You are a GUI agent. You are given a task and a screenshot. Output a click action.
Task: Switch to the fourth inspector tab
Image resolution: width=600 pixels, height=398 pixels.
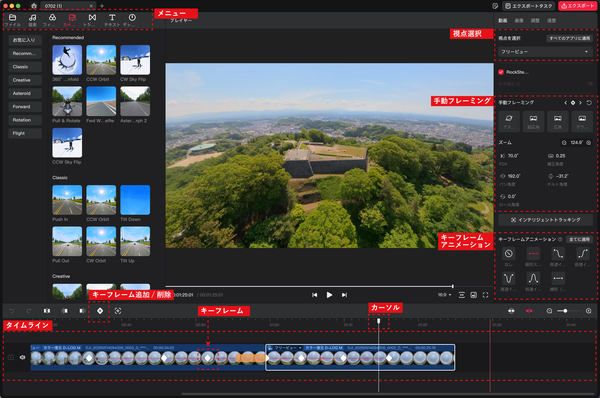[551, 20]
